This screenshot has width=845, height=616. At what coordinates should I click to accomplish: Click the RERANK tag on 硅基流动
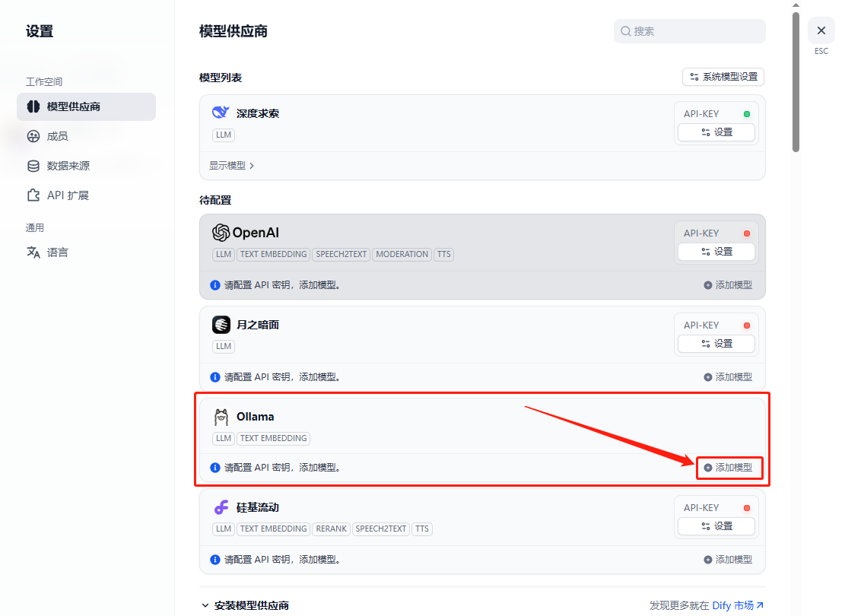(332, 529)
